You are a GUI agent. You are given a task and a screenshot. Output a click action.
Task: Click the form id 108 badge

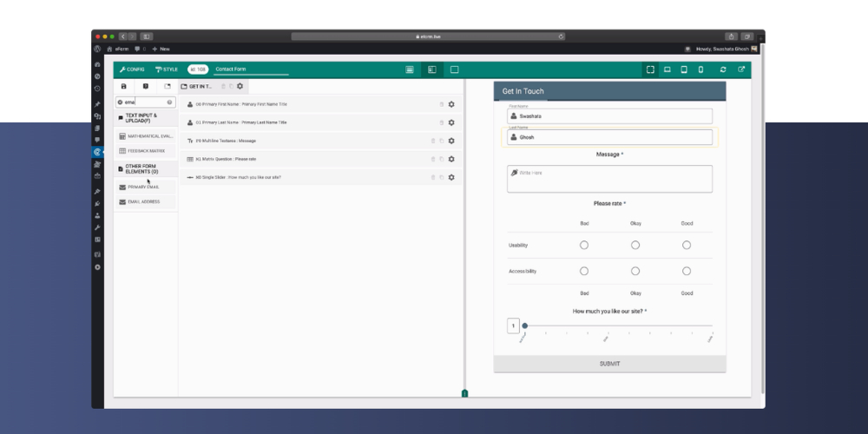(198, 69)
